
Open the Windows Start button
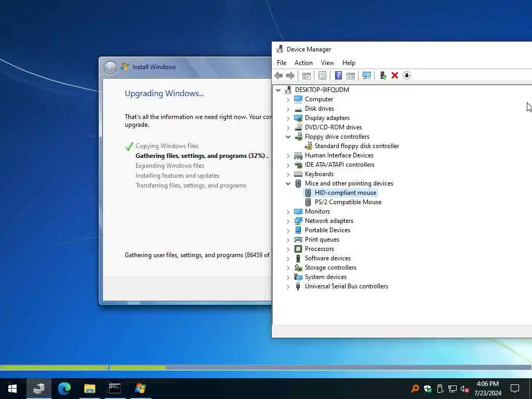pos(12,389)
